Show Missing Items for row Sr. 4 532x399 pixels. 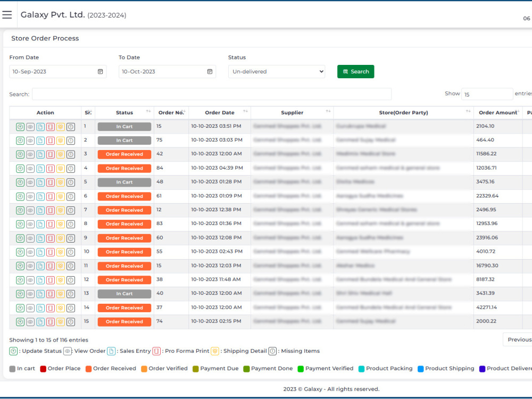pyautogui.click(x=71, y=168)
